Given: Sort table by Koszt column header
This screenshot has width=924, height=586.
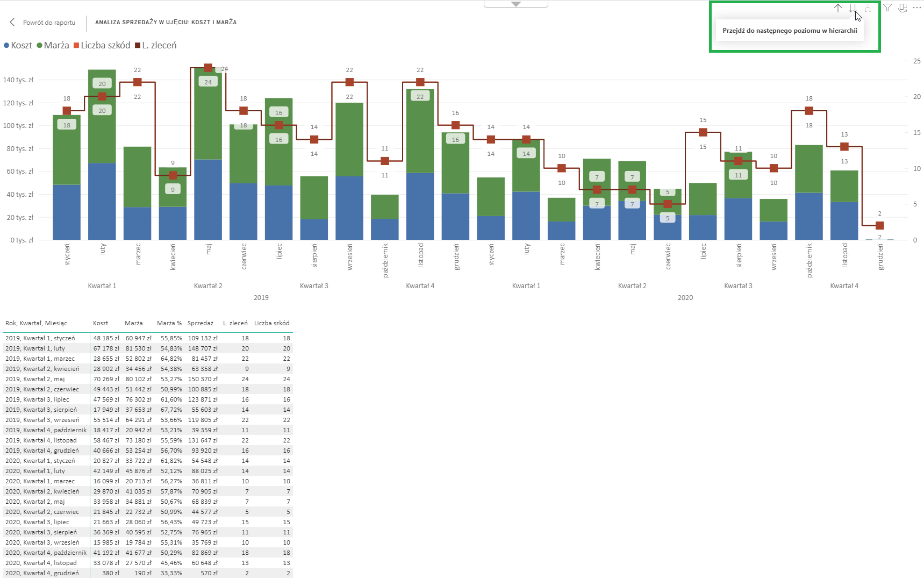Looking at the screenshot, I should pyautogui.click(x=101, y=324).
